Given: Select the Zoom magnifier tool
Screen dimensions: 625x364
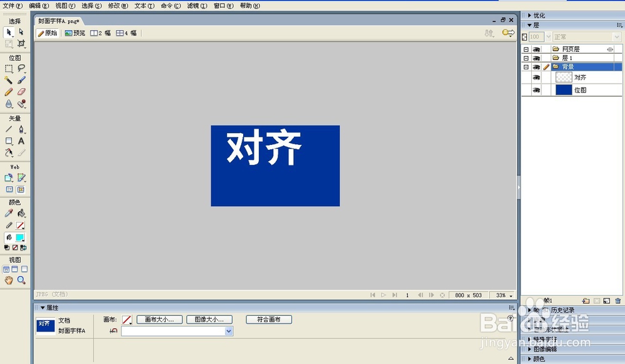Looking at the screenshot, I should (x=21, y=280).
